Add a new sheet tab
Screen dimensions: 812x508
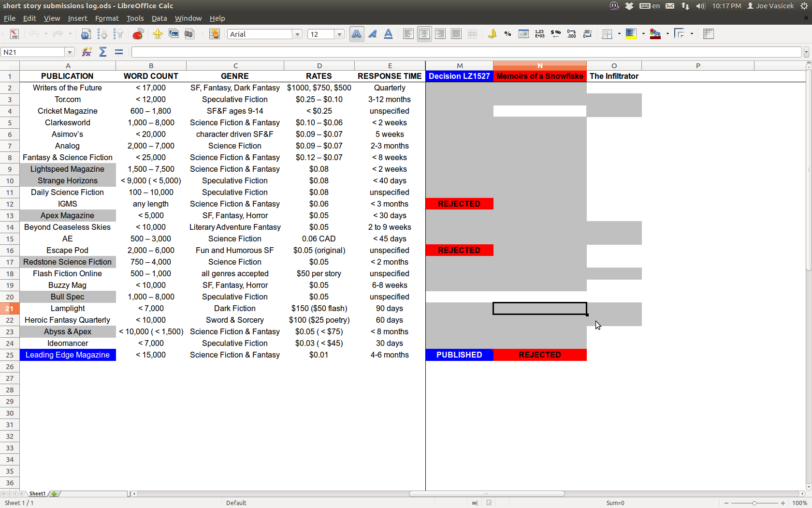click(54, 493)
